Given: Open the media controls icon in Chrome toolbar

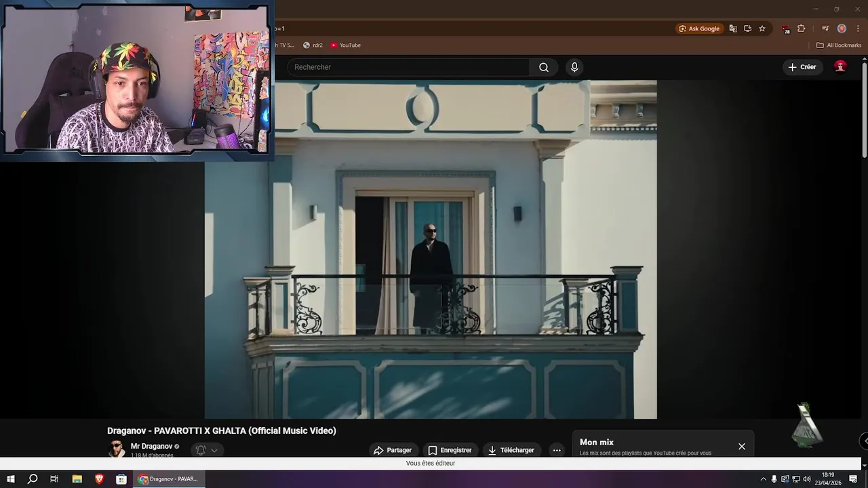Looking at the screenshot, I should 825,28.
